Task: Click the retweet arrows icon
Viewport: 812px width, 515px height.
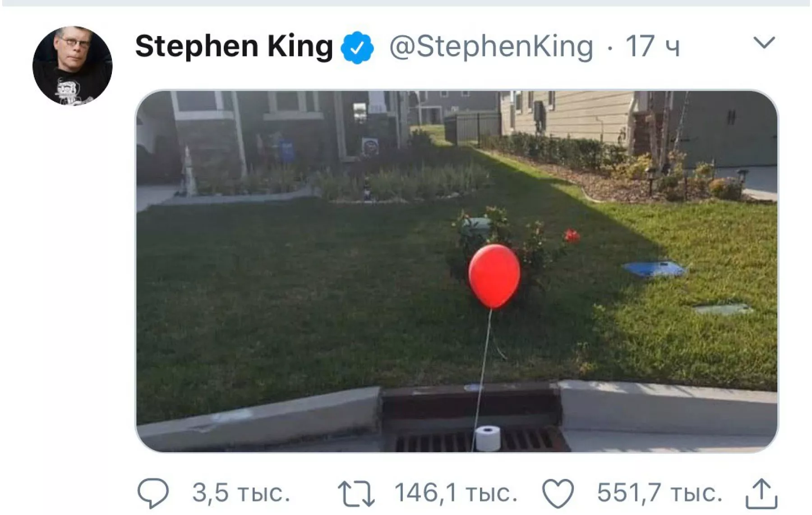Action: tap(356, 493)
